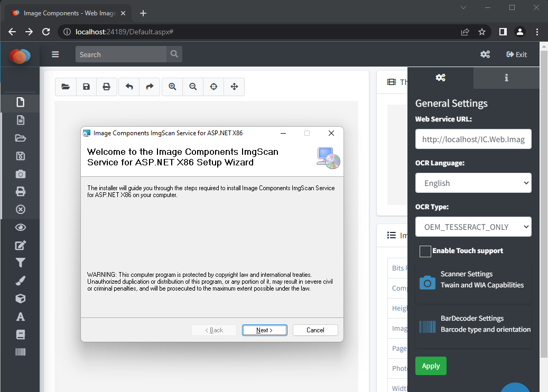Click the sidebar funnel filter icon
This screenshot has height=392, width=548.
[x=20, y=263]
